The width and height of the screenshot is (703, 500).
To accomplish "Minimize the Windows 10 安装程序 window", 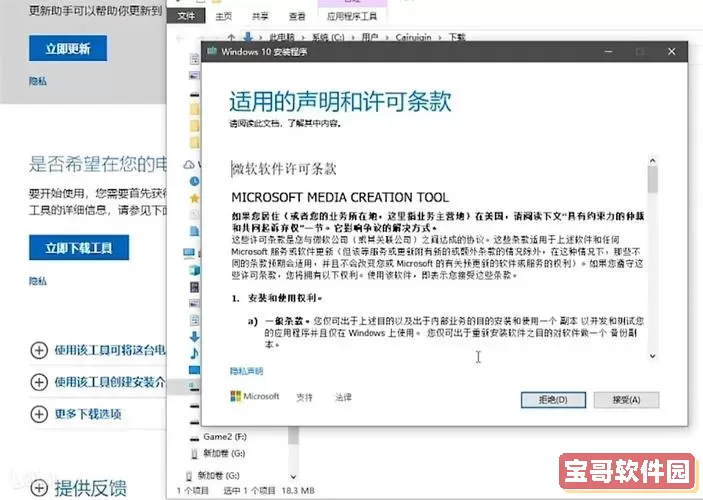I will click(608, 52).
